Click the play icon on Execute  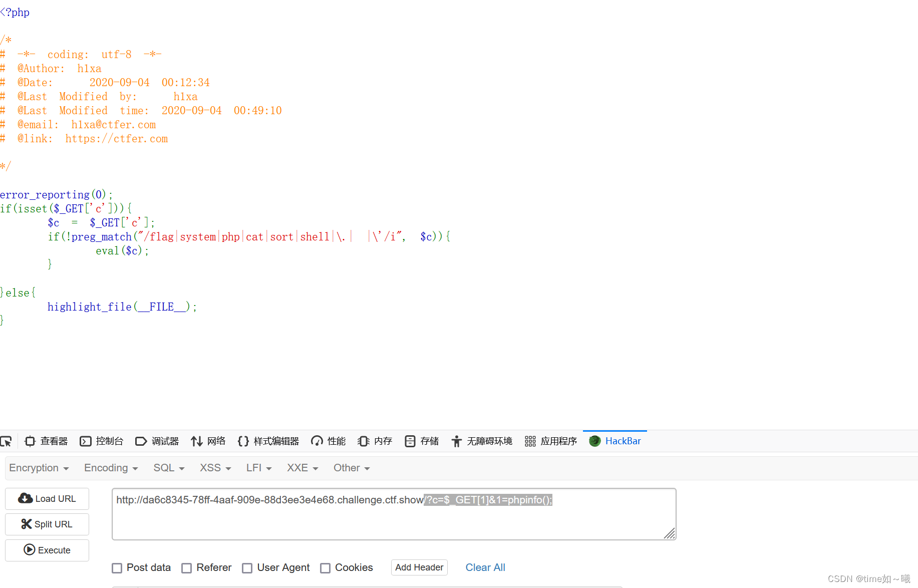click(x=30, y=550)
